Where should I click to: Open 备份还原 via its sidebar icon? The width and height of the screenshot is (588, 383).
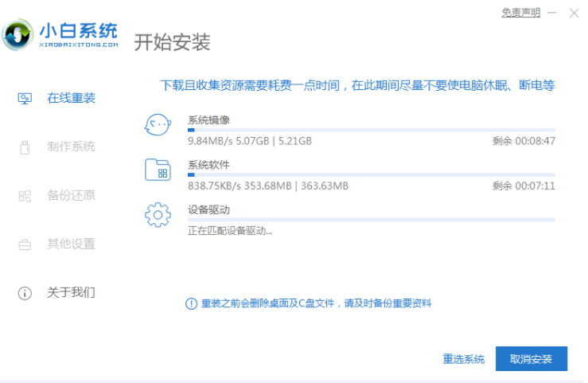[x=25, y=196]
